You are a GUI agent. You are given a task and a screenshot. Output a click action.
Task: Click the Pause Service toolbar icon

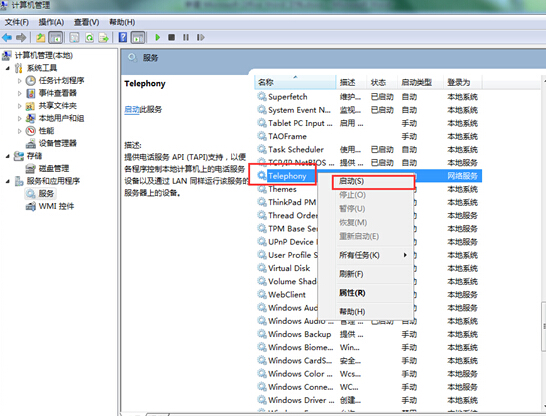186,37
